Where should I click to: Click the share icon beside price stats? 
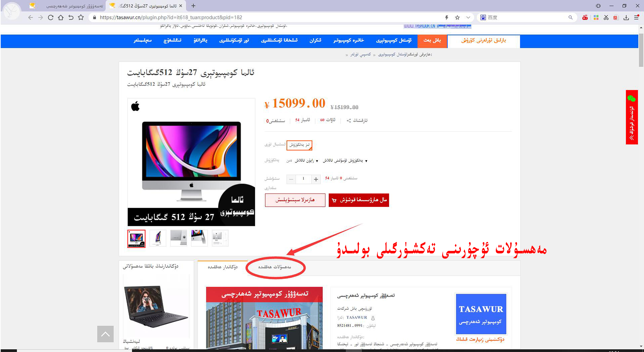[349, 121]
